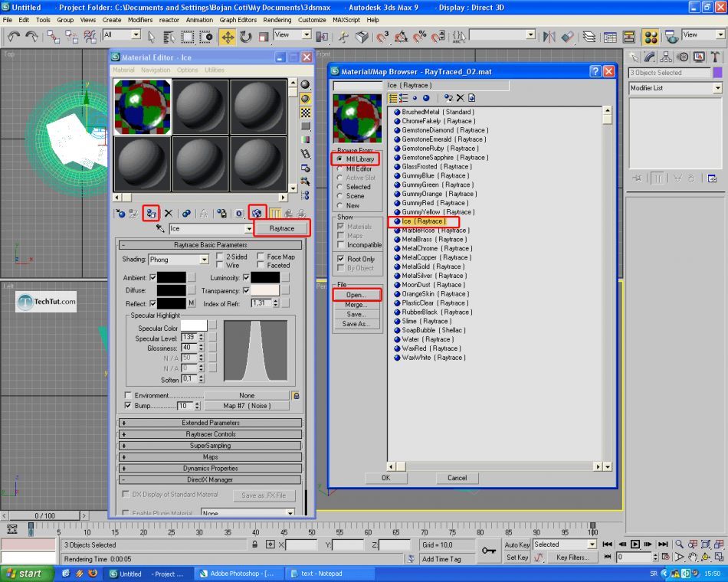Open the Rendering menu
Screen dimensions: 728x582
click(277, 20)
